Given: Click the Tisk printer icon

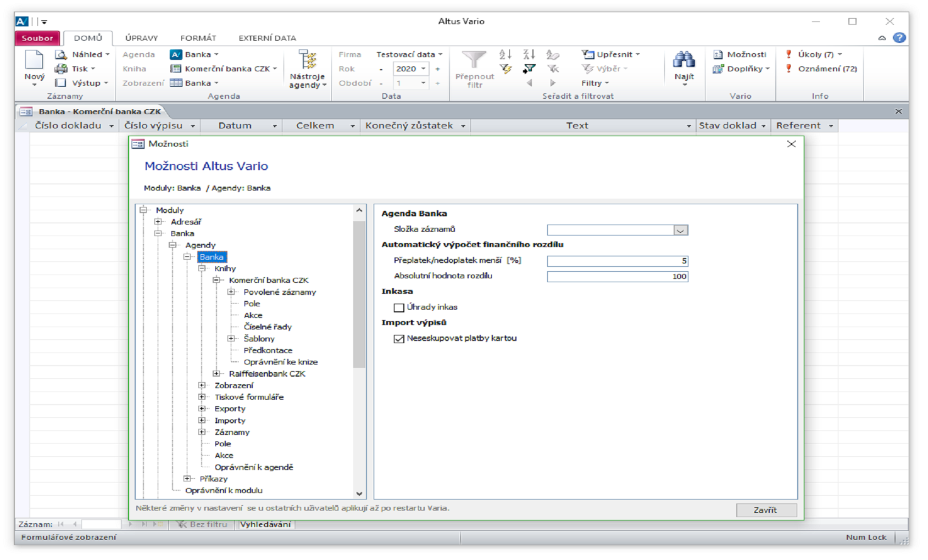Looking at the screenshot, I should click(x=61, y=69).
